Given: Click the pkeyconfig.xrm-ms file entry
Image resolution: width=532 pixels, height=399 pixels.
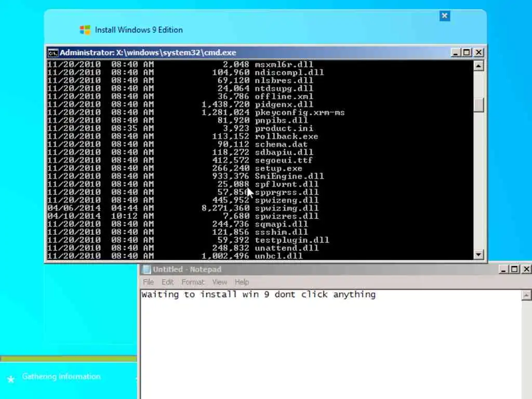Looking at the screenshot, I should tap(300, 112).
